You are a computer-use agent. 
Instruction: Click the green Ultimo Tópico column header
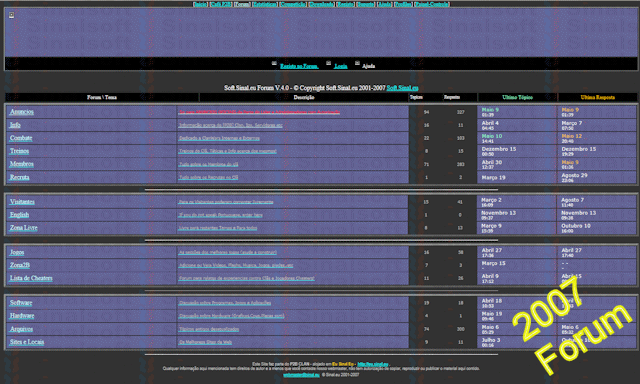pos(517,98)
